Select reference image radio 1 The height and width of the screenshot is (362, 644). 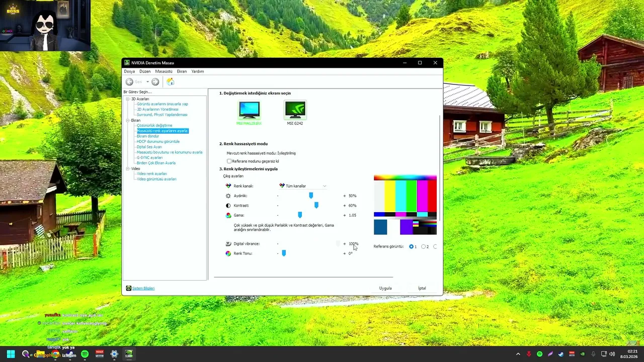coord(411,246)
